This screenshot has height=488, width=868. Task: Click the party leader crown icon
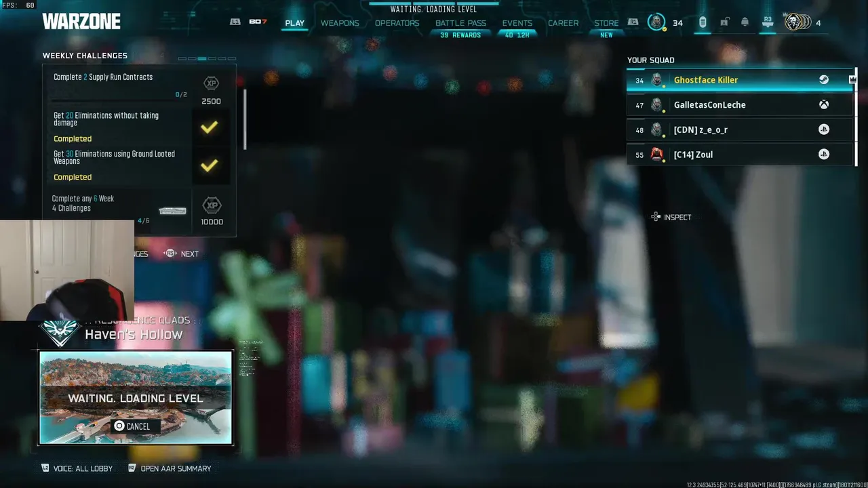point(852,80)
